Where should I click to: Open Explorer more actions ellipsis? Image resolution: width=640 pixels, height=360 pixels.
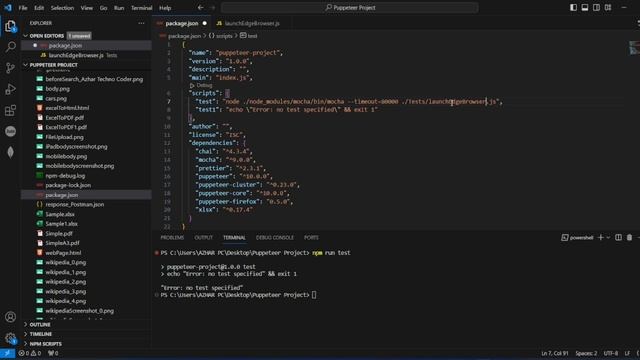(x=141, y=23)
